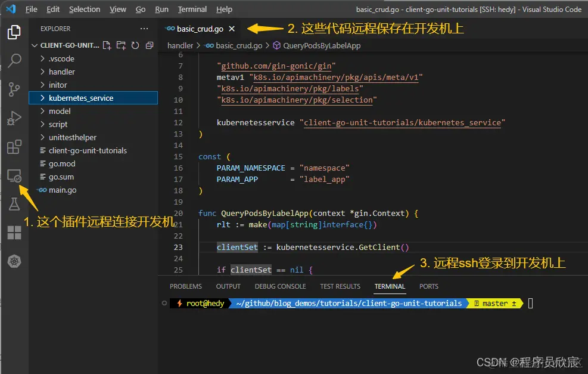Expand the model folder
588x374 pixels.
(42, 111)
